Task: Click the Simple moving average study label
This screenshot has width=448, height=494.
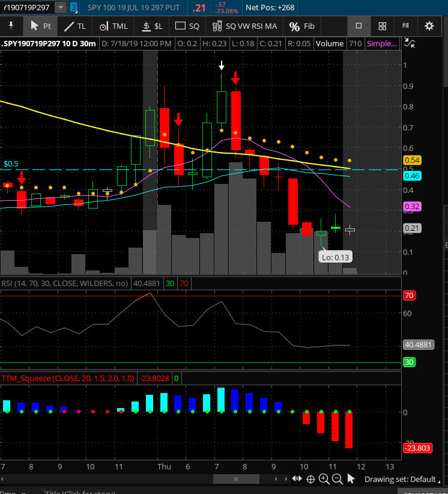Action: pyautogui.click(x=381, y=43)
